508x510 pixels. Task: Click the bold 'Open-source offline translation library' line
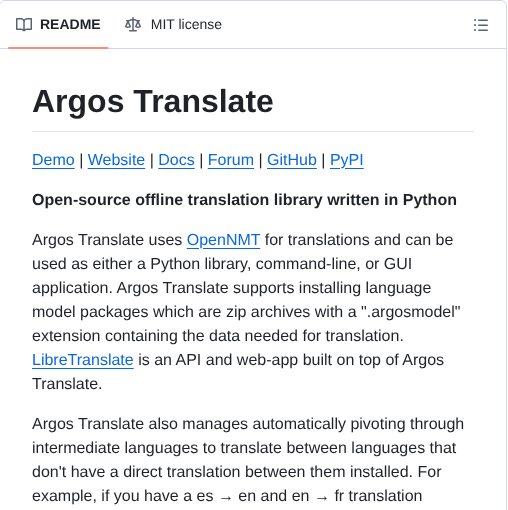pyautogui.click(x=244, y=200)
